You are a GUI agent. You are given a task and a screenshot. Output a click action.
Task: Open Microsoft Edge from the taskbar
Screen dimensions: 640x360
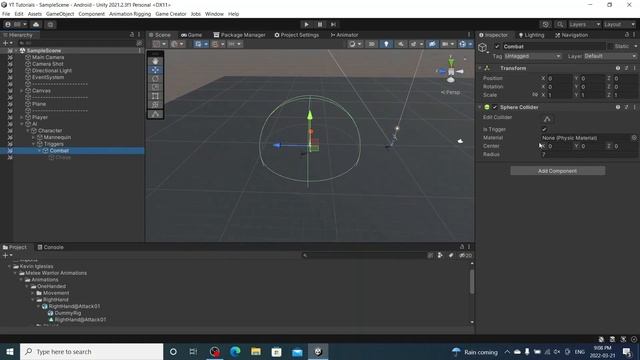click(x=235, y=351)
